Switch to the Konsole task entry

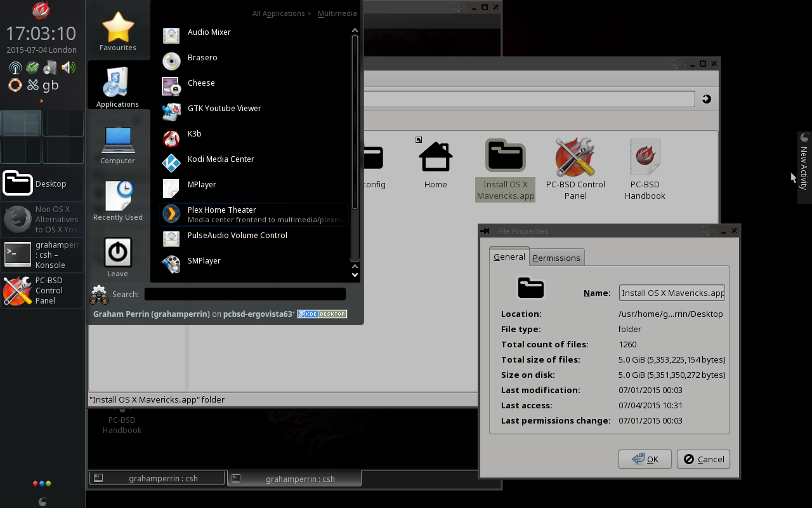pyautogui.click(x=42, y=255)
